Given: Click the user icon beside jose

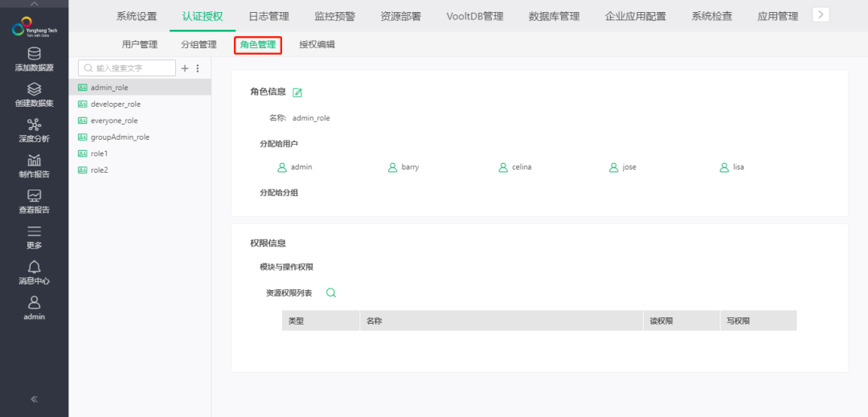Looking at the screenshot, I should point(613,167).
